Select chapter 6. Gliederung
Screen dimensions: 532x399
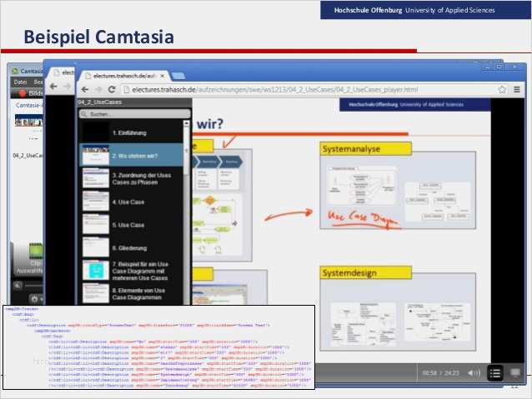coord(133,247)
